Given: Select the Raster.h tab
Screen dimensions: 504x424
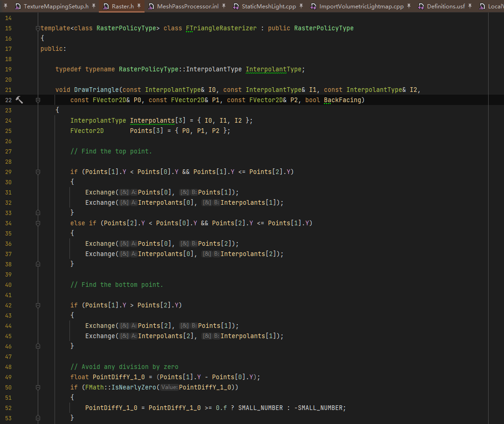Looking at the screenshot, I should click(123, 7).
